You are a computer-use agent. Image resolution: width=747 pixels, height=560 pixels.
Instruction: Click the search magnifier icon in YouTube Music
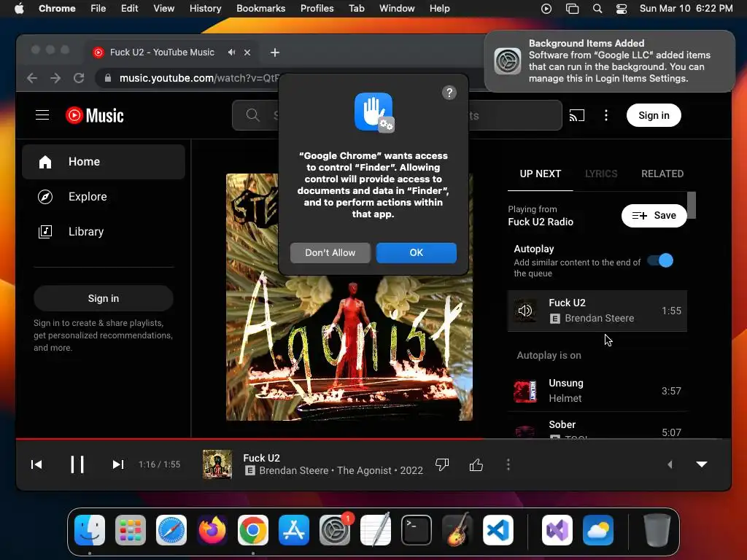coord(252,115)
